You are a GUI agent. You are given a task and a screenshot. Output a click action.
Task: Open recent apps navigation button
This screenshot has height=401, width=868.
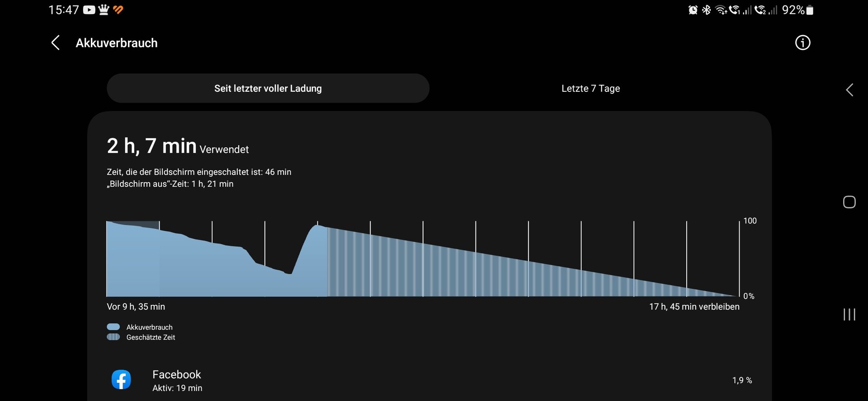click(x=849, y=315)
